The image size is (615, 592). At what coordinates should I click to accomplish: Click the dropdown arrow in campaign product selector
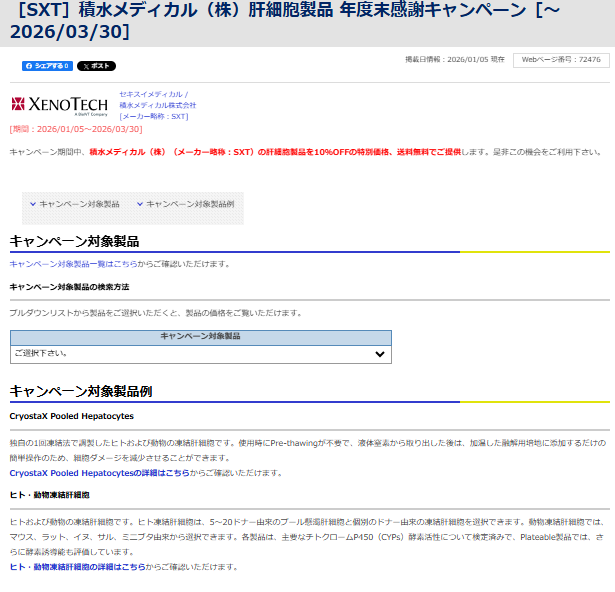[379, 354]
